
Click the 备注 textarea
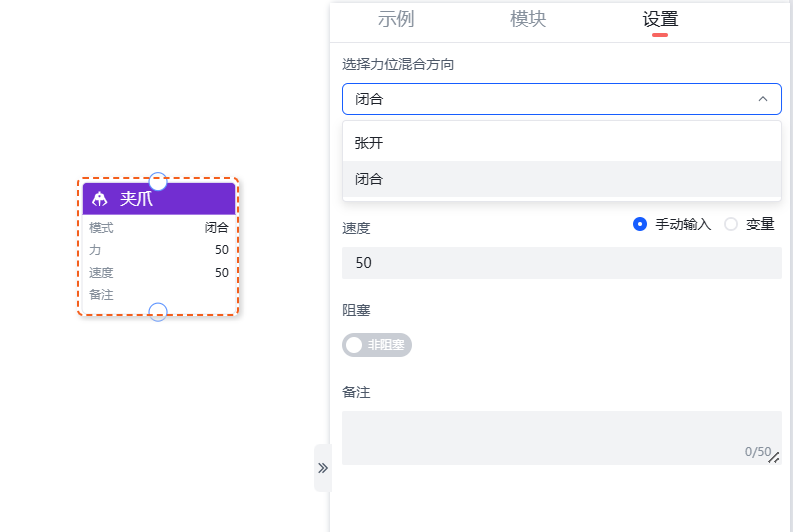[x=562, y=438]
